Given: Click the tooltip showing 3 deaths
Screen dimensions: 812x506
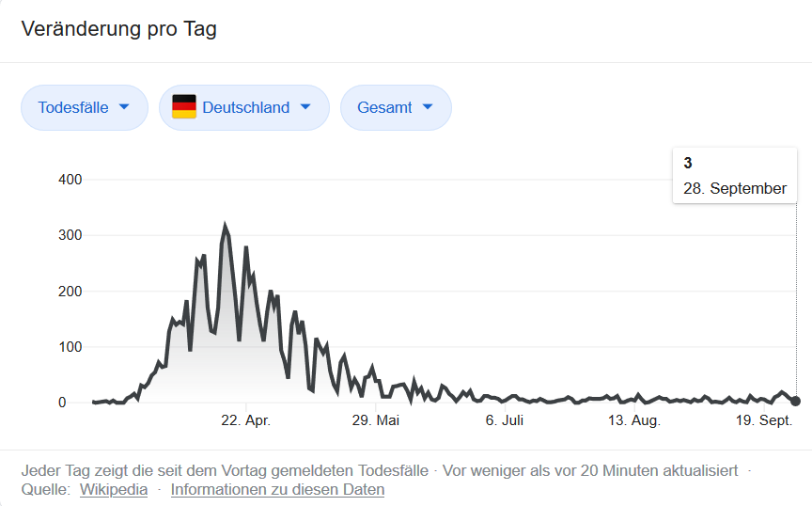Looking at the screenshot, I should coord(735,176).
